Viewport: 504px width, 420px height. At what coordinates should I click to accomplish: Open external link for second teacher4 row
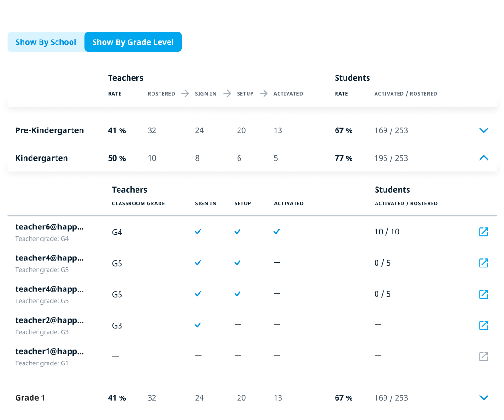[x=483, y=294]
